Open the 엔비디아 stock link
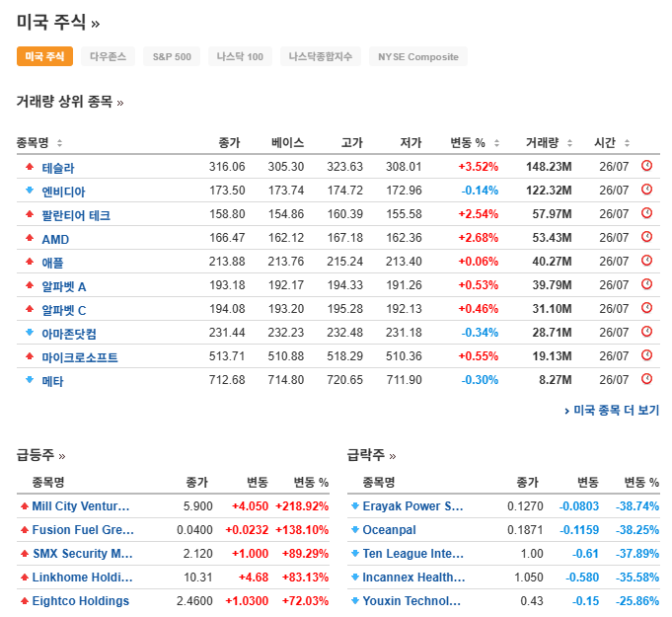672x617 pixels. pyautogui.click(x=63, y=192)
